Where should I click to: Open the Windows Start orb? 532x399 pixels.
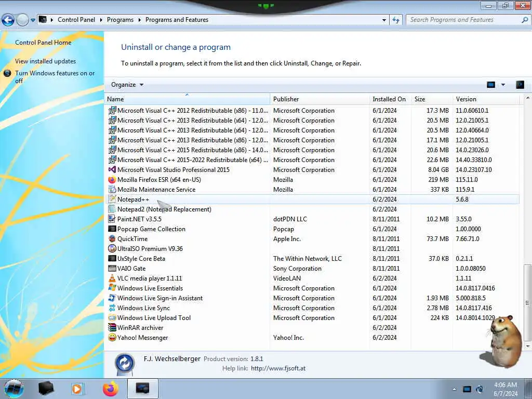pos(14,389)
